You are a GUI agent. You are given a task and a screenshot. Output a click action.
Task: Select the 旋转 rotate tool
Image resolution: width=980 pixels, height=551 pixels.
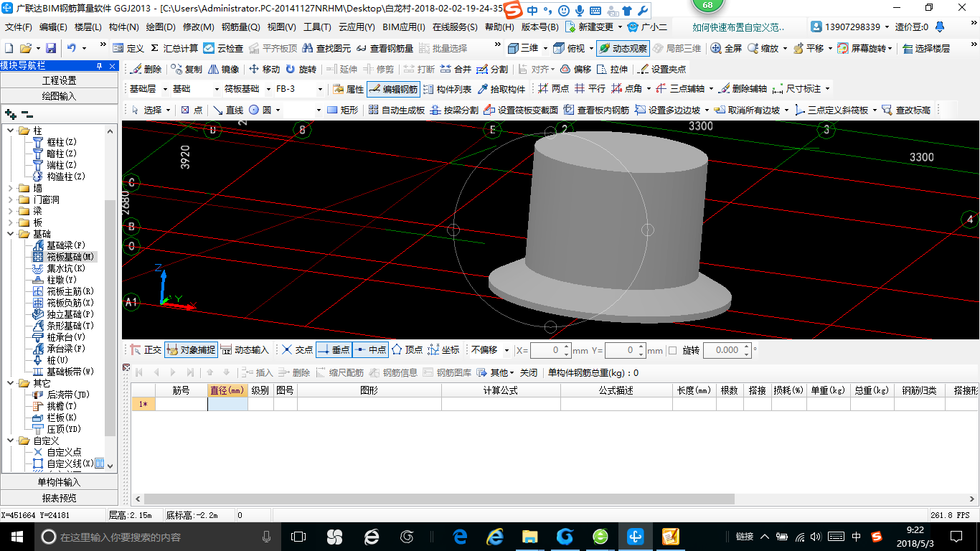(301, 70)
